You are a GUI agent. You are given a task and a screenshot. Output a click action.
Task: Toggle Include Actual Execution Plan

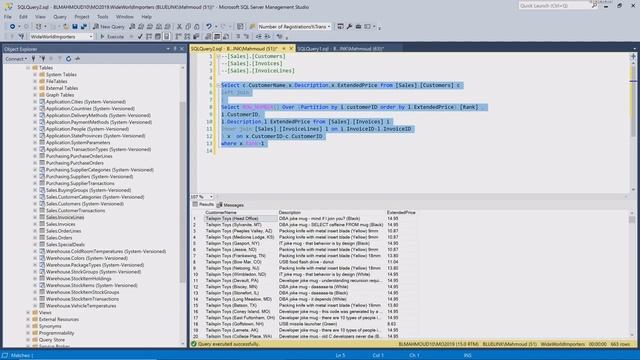tap(178, 36)
